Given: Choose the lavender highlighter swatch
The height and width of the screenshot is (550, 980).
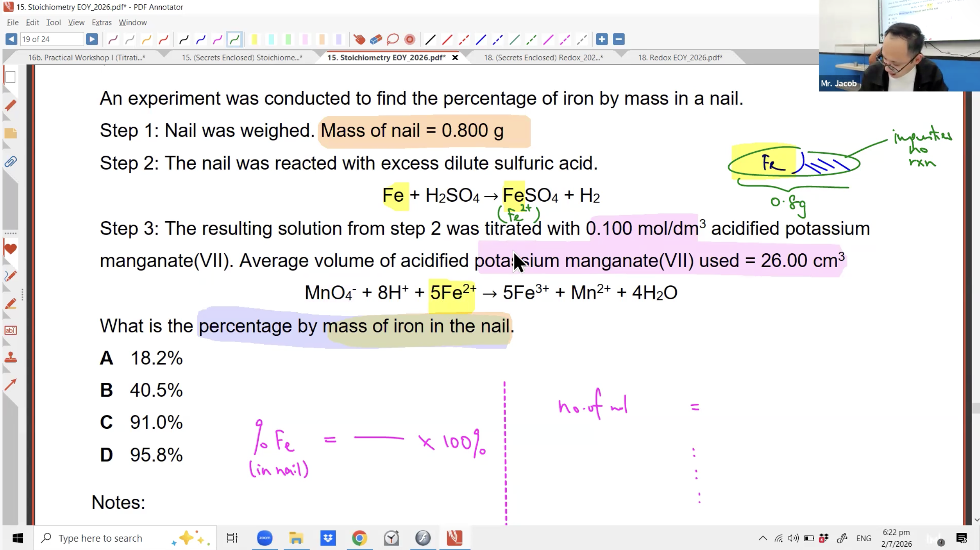Looking at the screenshot, I should click(338, 40).
